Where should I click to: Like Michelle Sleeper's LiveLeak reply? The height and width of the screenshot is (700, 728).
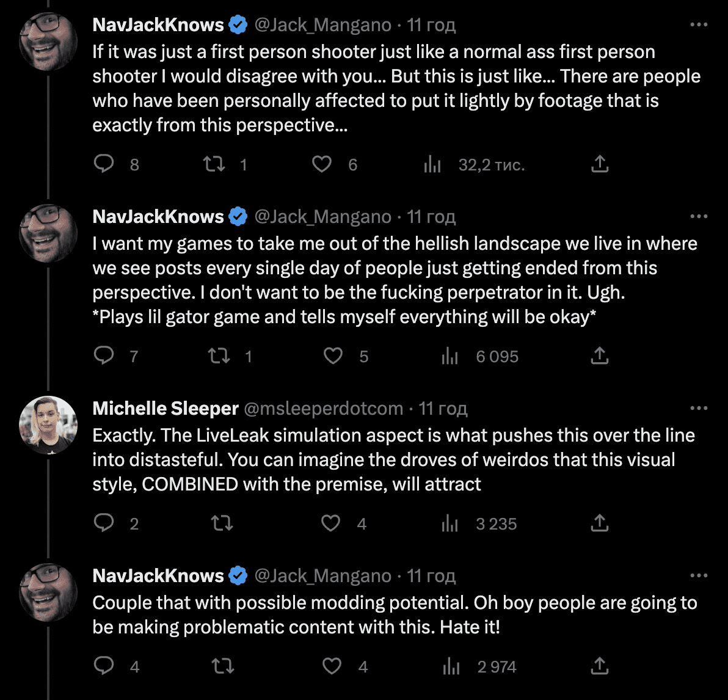(x=330, y=523)
